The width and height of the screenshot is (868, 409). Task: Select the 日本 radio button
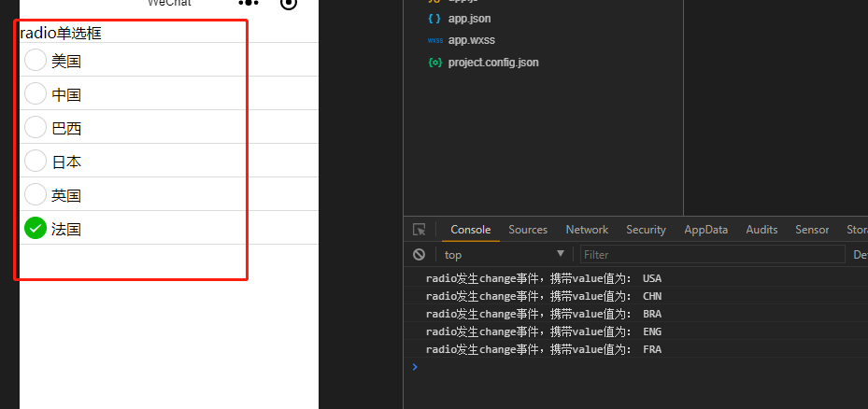(x=36, y=161)
